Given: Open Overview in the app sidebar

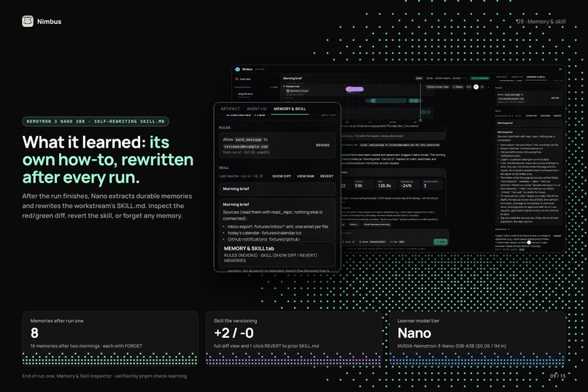Looking at the screenshot, I should tap(243, 79).
